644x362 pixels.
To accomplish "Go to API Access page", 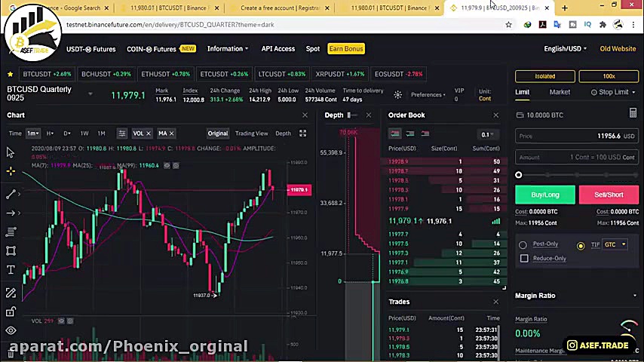I will (x=278, y=48).
